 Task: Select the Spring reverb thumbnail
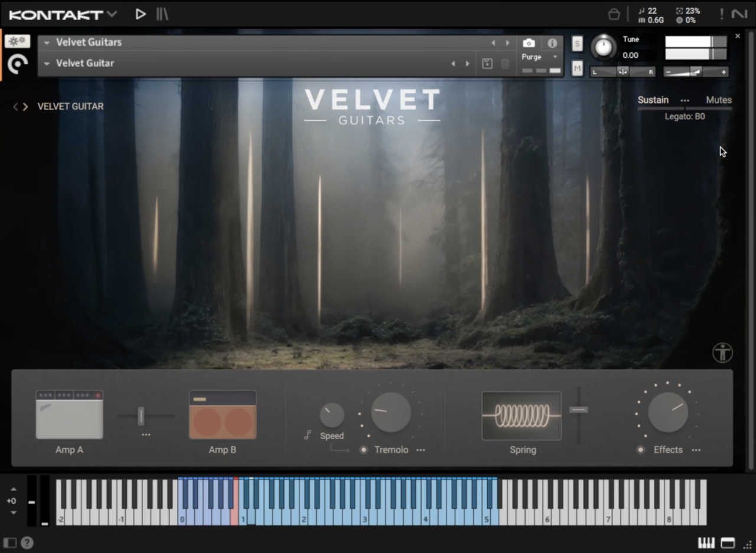522,415
